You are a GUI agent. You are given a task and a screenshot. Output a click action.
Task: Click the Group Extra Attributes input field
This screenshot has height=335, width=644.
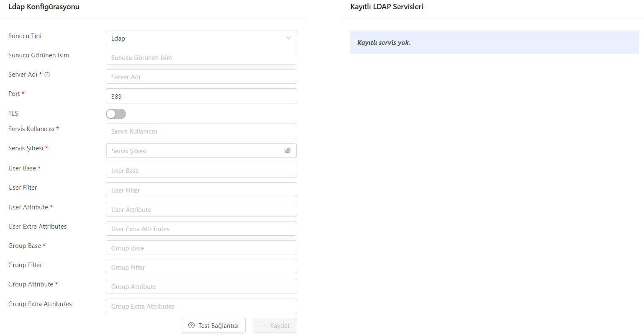[201, 306]
